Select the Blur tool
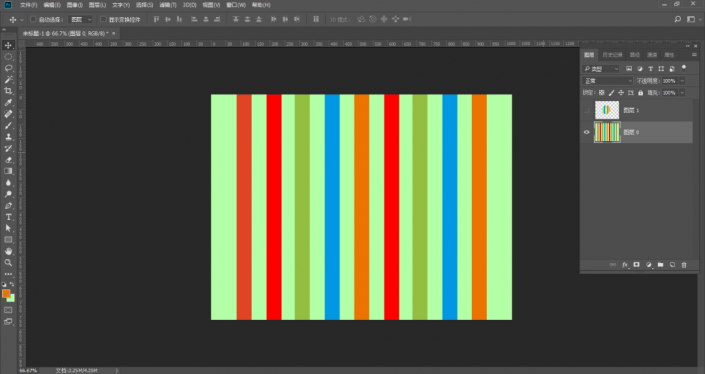Screen dimensions: 705x374 (8, 183)
